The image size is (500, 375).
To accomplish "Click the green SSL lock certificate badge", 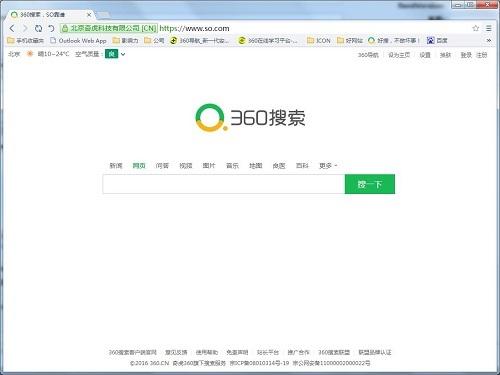I will [109, 28].
